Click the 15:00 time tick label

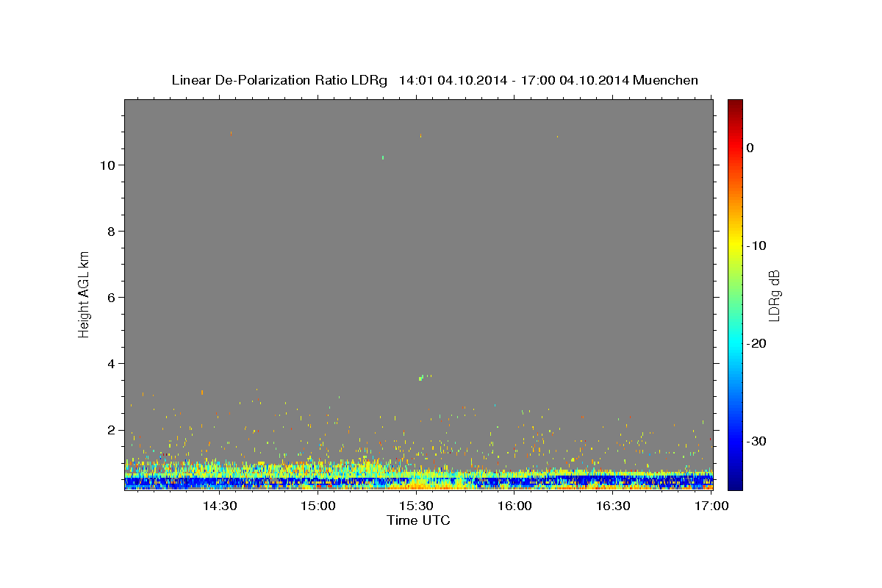(318, 506)
